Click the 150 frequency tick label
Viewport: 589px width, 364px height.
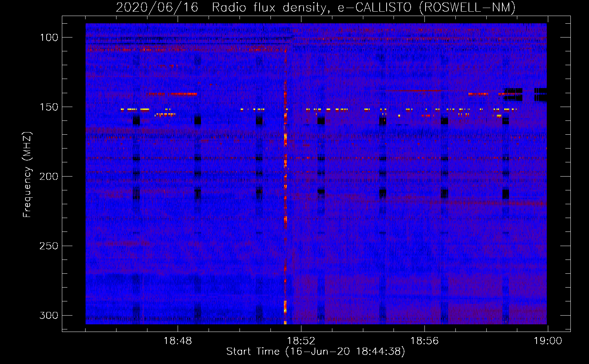point(49,107)
